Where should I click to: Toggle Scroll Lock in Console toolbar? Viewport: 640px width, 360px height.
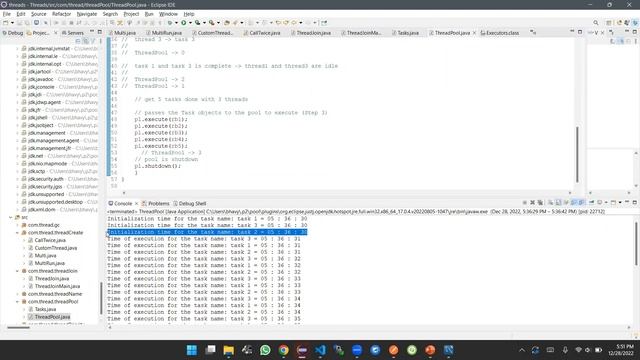(558, 202)
